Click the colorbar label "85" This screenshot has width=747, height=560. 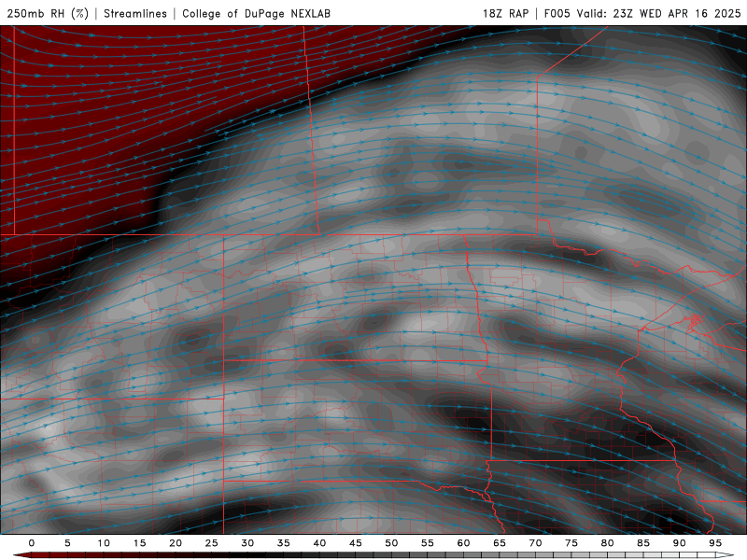click(x=643, y=543)
